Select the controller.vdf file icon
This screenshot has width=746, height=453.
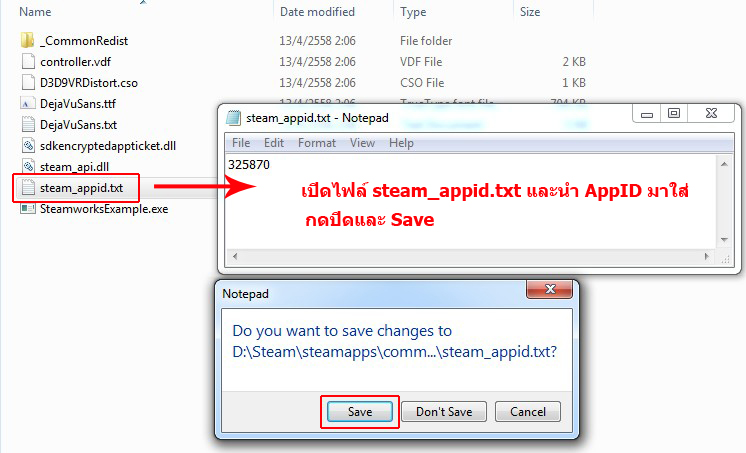(x=28, y=61)
